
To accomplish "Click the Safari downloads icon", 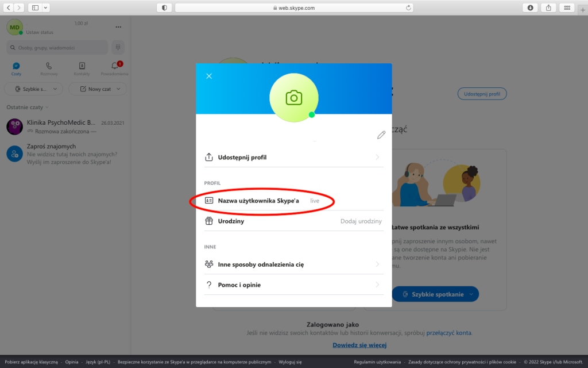I will [530, 7].
